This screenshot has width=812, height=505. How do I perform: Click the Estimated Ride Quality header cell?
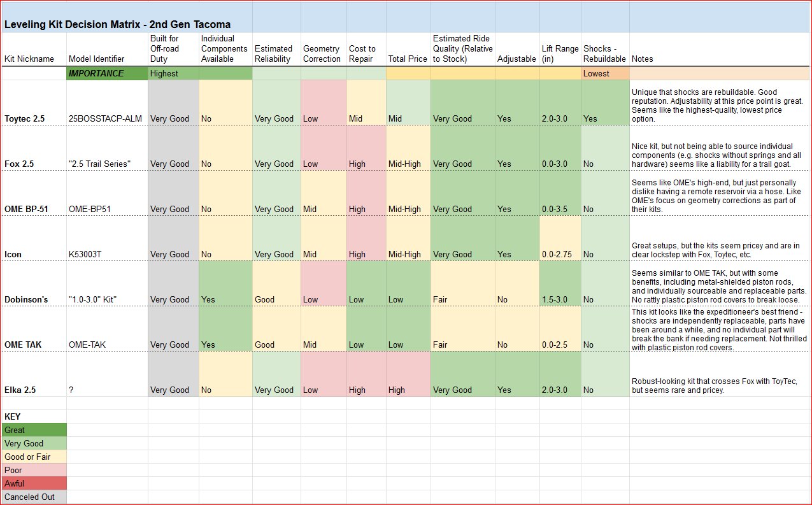(463, 49)
